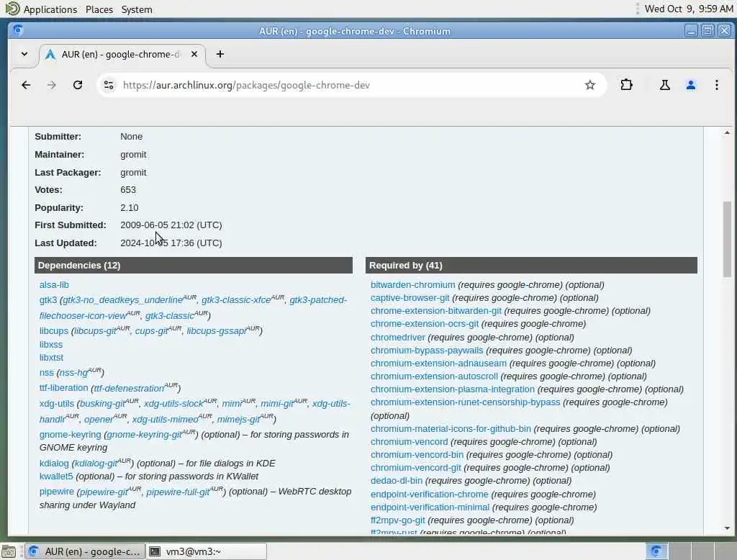Open the ttf-liberation link
The width and height of the screenshot is (737, 560).
pos(63,388)
